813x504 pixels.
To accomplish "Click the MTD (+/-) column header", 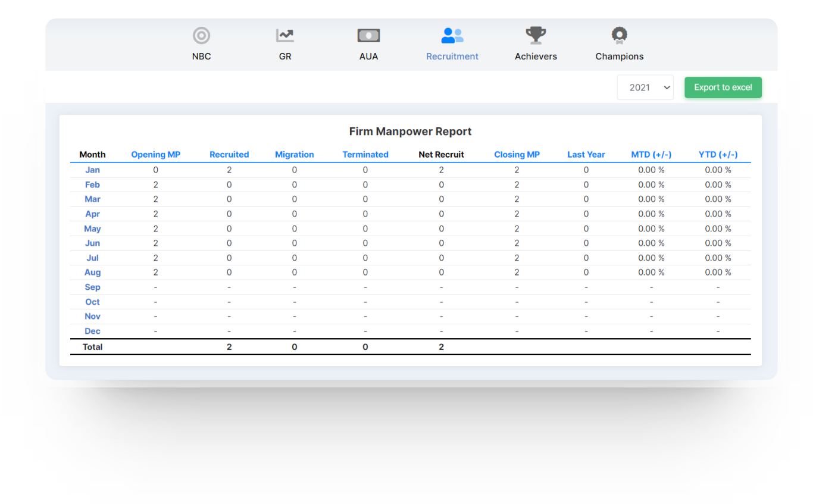I will (x=651, y=155).
